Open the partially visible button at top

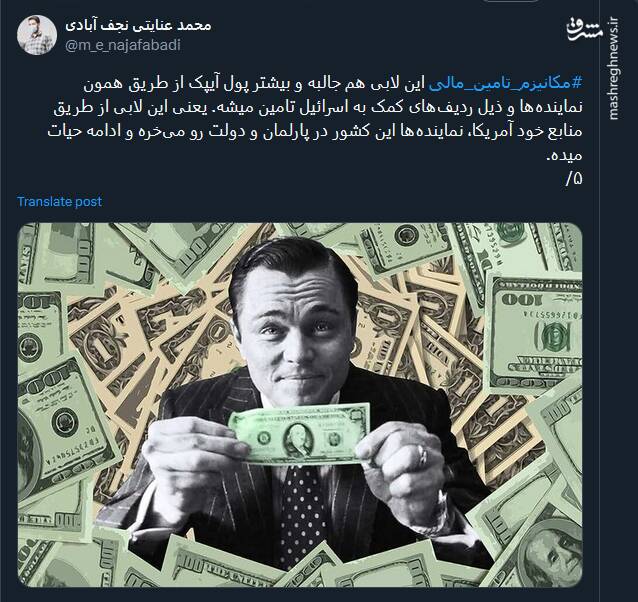[x=511, y=1]
